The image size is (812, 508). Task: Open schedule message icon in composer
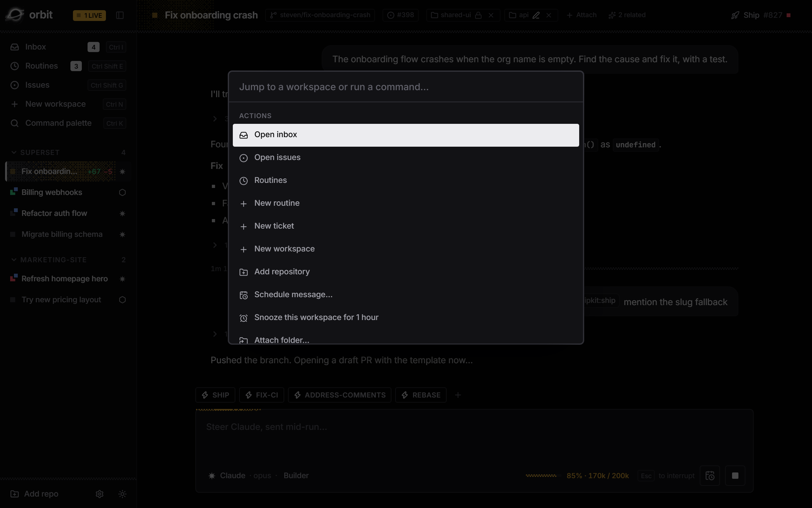click(710, 476)
